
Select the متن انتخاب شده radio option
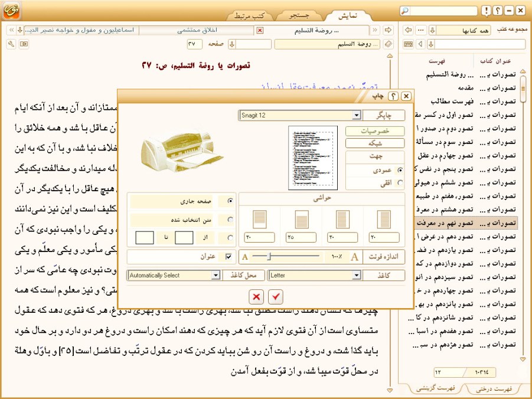coord(230,220)
